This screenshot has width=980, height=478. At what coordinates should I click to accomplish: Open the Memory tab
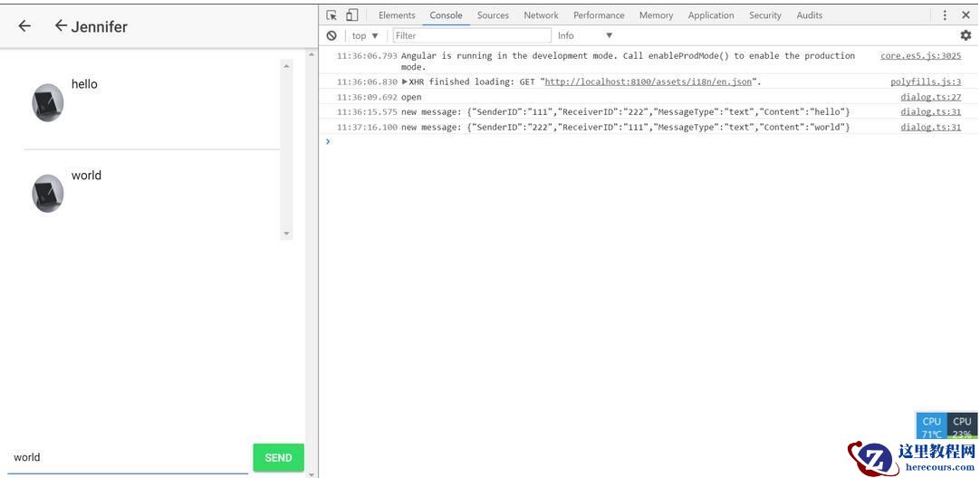[656, 15]
